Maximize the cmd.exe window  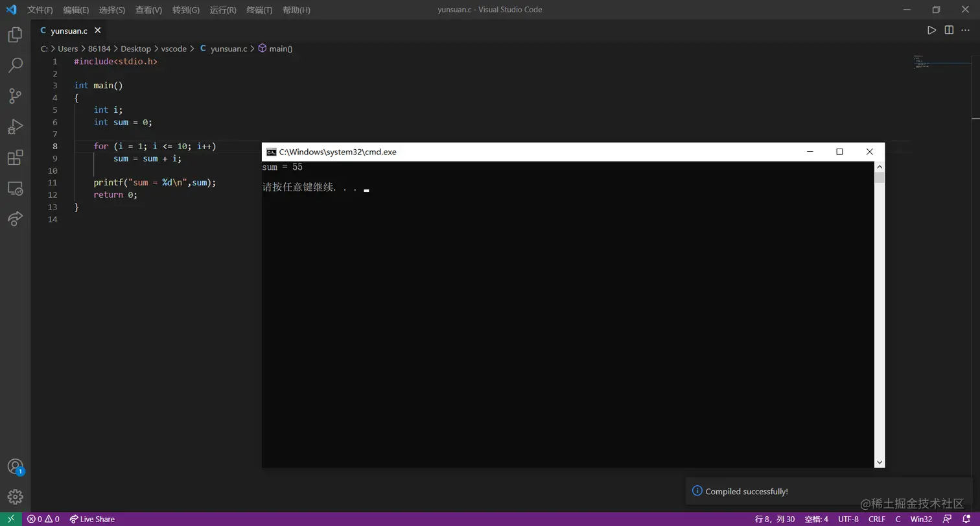click(x=839, y=152)
